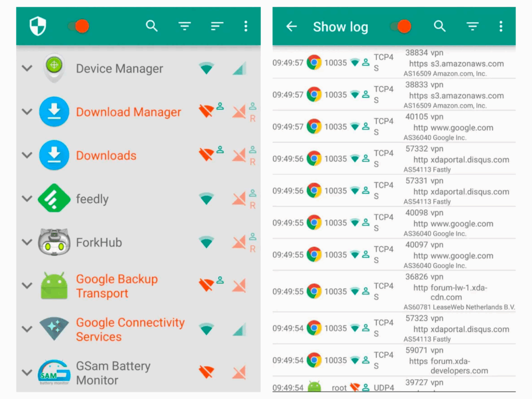This screenshot has height=399, width=532.
Task: Toggle logging switch in Show log
Action: (x=401, y=26)
